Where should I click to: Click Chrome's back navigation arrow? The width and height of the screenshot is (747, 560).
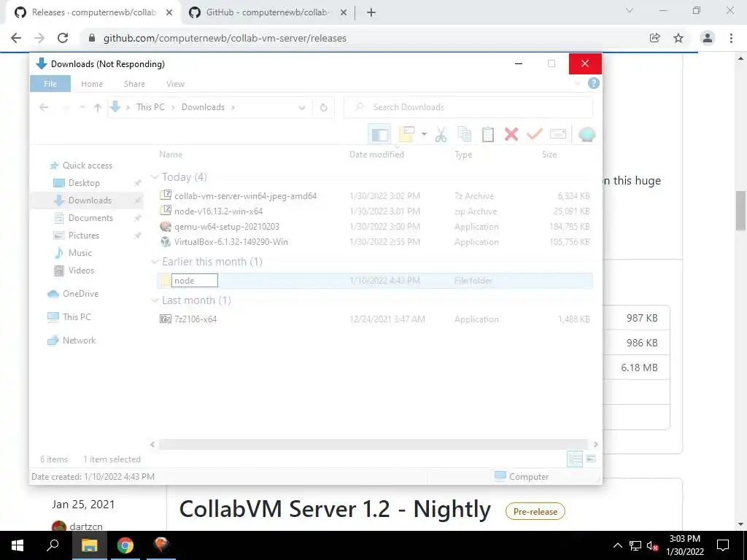pos(16,38)
